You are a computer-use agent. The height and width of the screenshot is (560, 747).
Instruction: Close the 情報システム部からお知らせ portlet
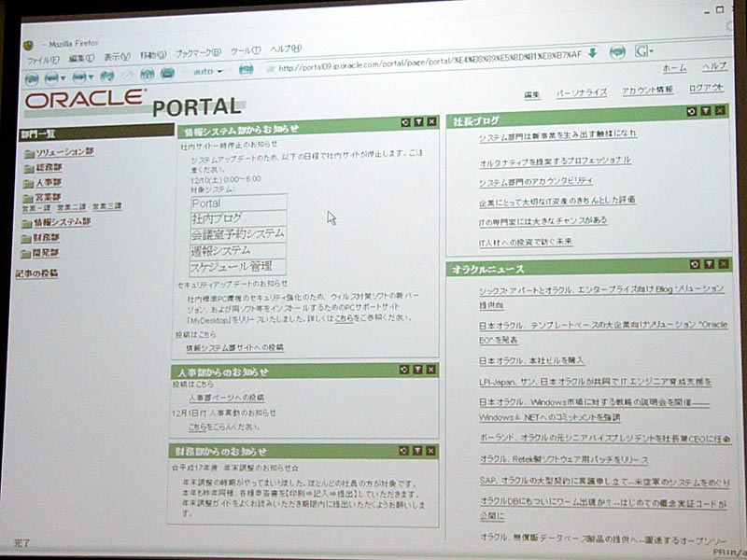click(431, 122)
